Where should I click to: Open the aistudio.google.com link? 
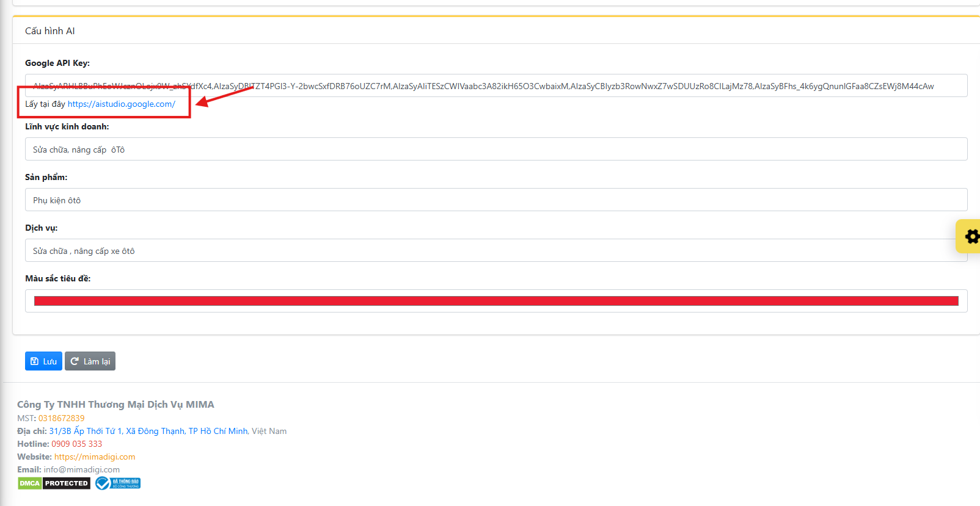pyautogui.click(x=122, y=104)
